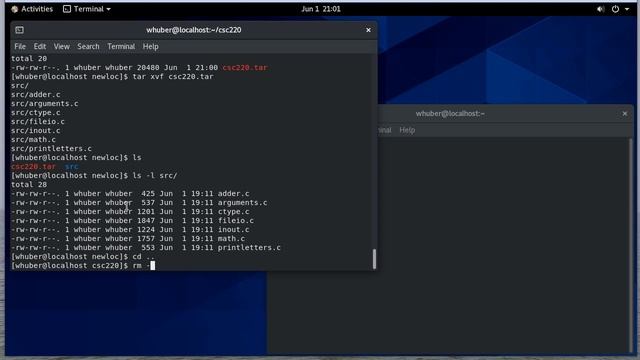Click the 'src/fileio.c' extraction line

(38, 122)
